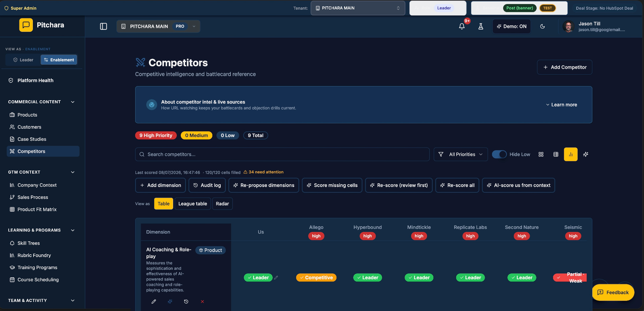
Task: Expand Learn more about competitor intel
Action: 561,105
